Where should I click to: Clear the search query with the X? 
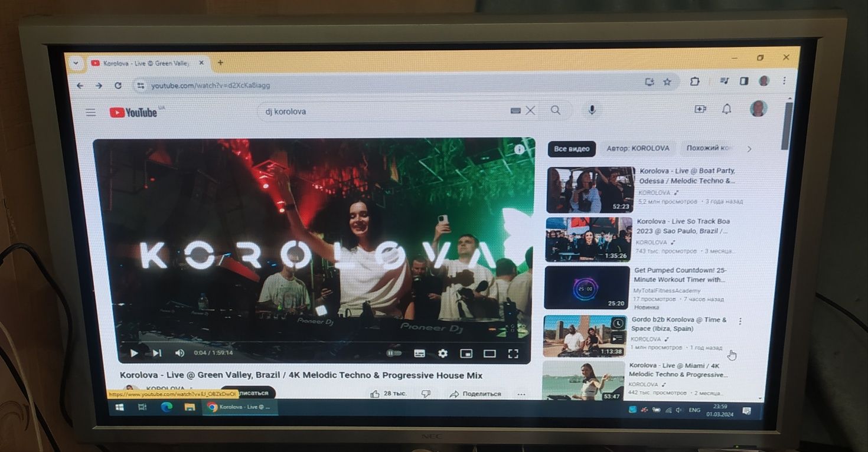tap(530, 110)
